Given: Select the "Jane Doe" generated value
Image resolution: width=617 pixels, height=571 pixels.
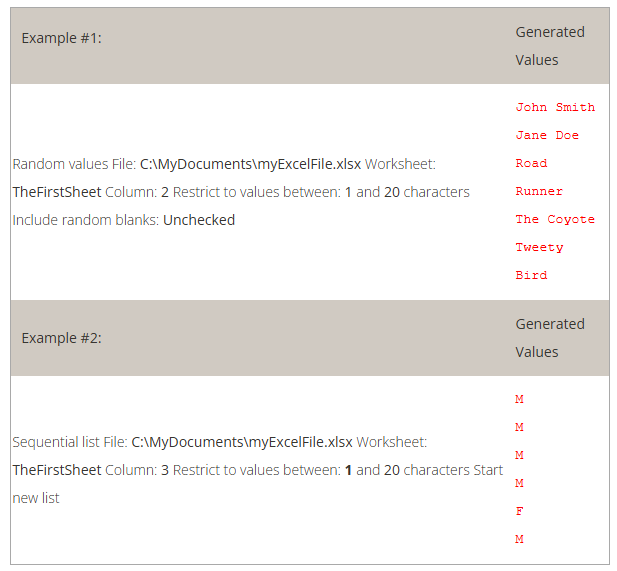Looking at the screenshot, I should click(547, 135).
